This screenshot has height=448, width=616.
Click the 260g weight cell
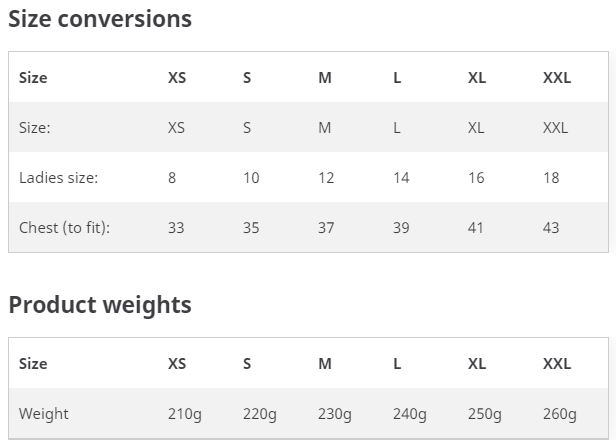click(x=560, y=414)
